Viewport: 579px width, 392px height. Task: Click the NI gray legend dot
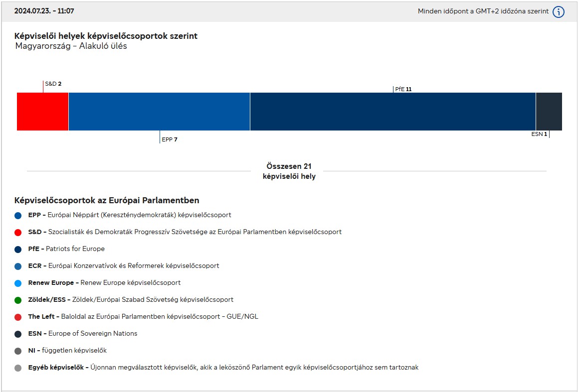point(18,351)
